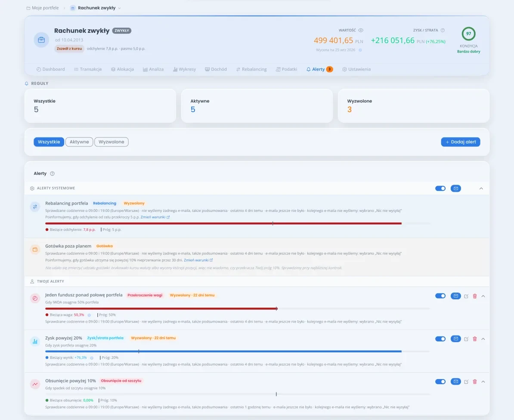Screen dimensions: 514x420
Task: Collapse the Alerty systemowe section
Action: pyautogui.click(x=481, y=188)
